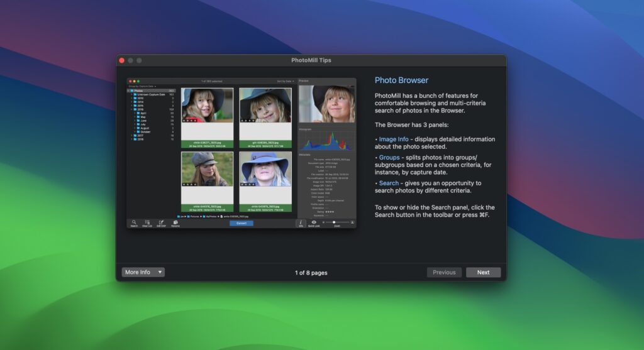Click the Edit EXIF icon in tip screenshot
The height and width of the screenshot is (350, 644).
[161, 223]
